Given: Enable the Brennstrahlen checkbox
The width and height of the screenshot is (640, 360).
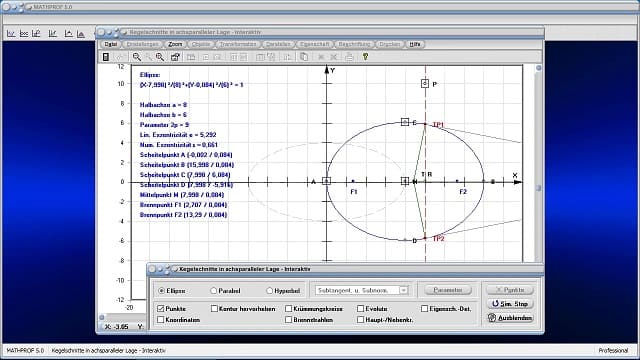Looking at the screenshot, I should 289,320.
